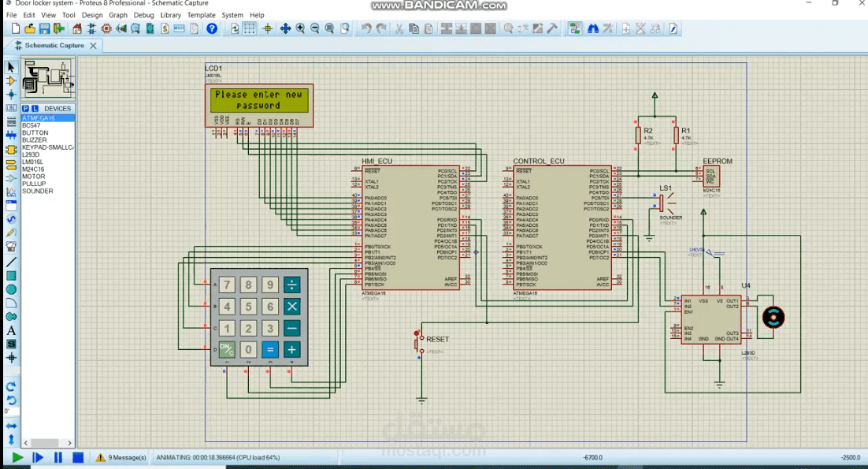Click the P pick devices button

coord(25,109)
